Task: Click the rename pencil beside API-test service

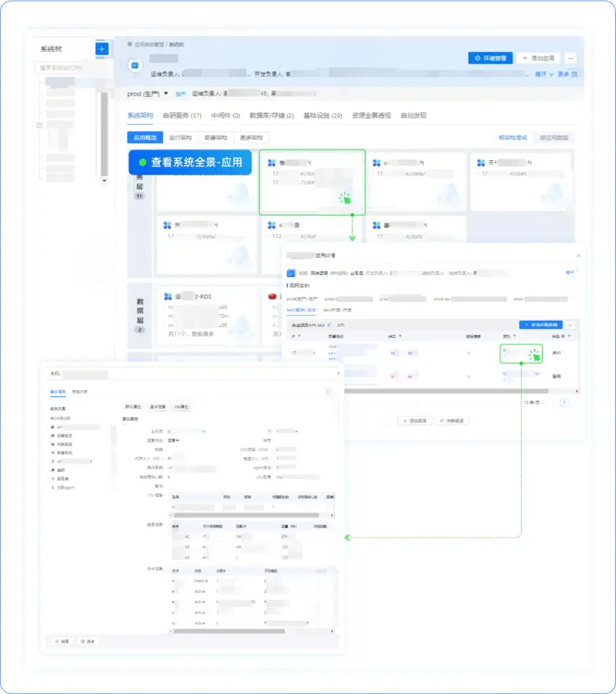Action: click(329, 324)
